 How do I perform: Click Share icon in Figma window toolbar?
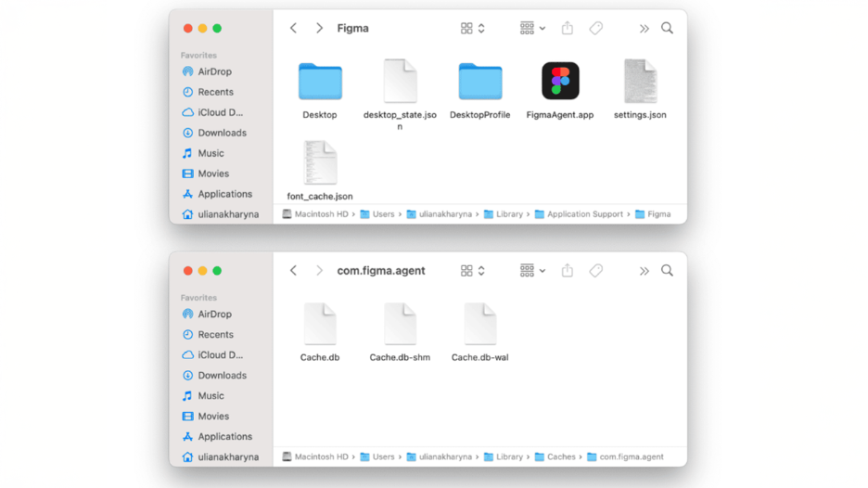568,29
